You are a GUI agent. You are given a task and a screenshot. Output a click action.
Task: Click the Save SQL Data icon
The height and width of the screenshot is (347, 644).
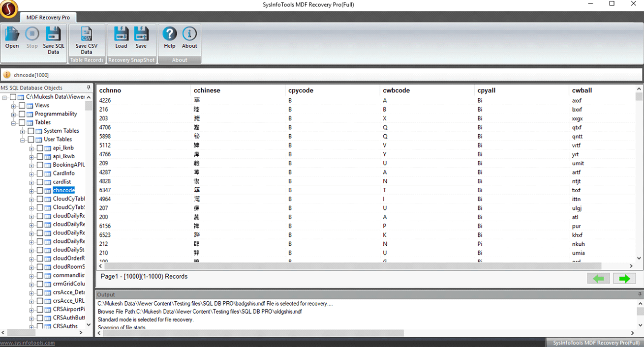pyautogui.click(x=53, y=38)
